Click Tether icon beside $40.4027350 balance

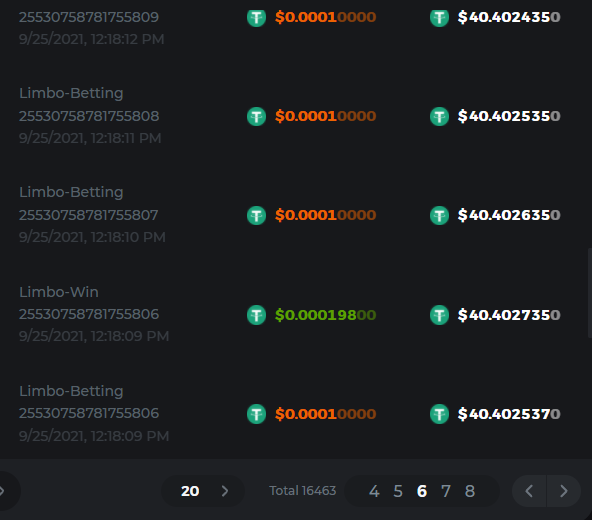439,315
